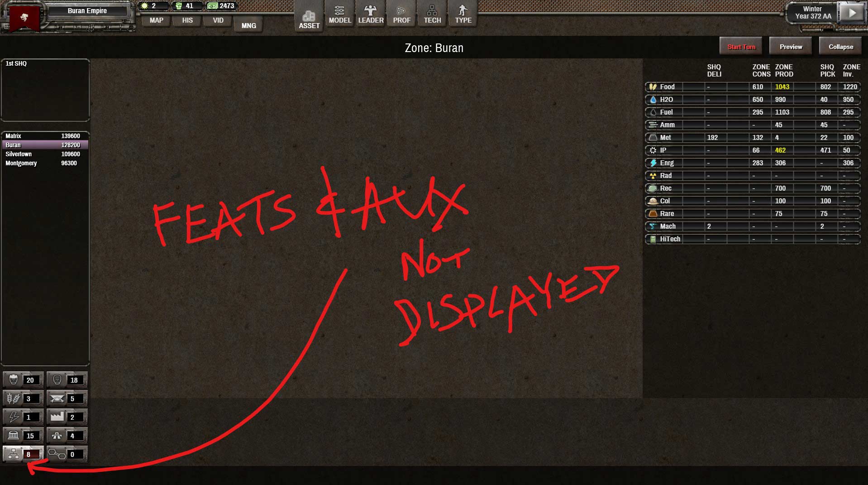Click the Rec recruits helmet icon

tap(653, 188)
